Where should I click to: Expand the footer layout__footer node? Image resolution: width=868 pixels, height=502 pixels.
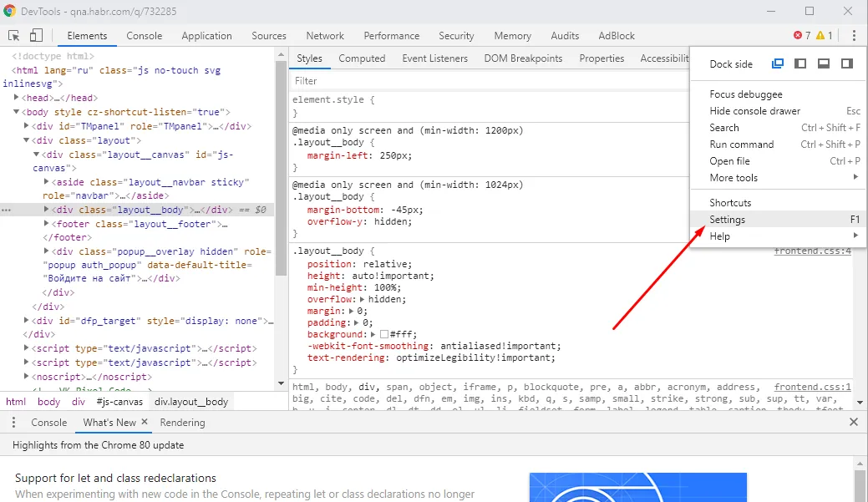point(46,224)
